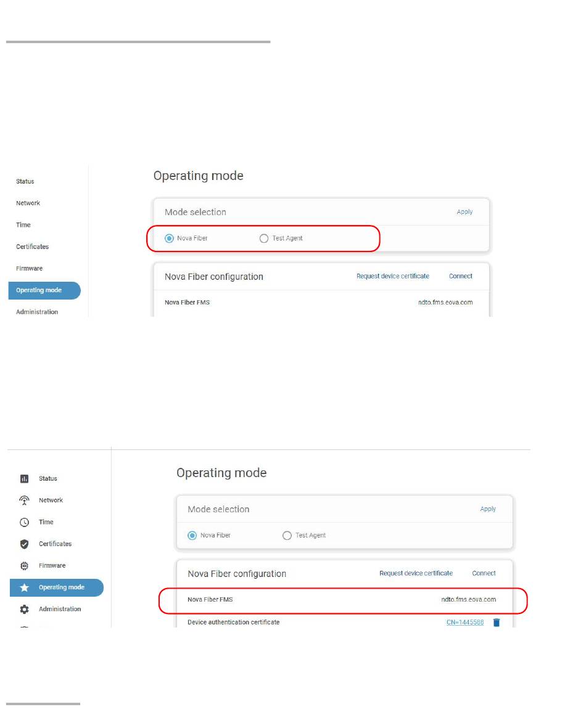Click the Administration gear icon
586x728 pixels.
[24, 609]
